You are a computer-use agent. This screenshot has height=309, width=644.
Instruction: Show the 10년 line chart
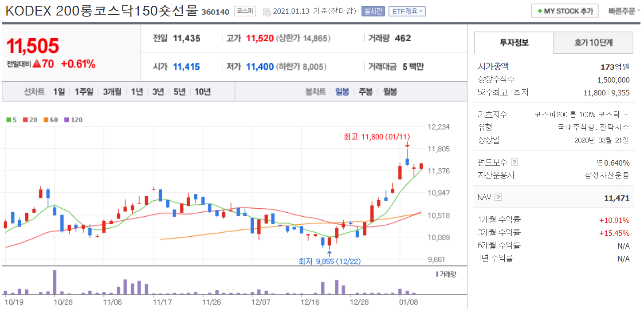(x=202, y=92)
